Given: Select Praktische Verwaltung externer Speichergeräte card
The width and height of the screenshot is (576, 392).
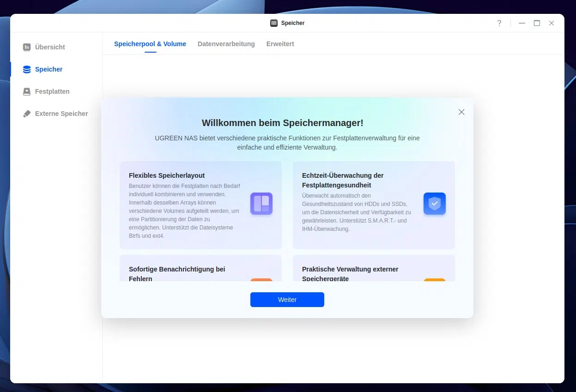Looking at the screenshot, I should click(373, 269).
